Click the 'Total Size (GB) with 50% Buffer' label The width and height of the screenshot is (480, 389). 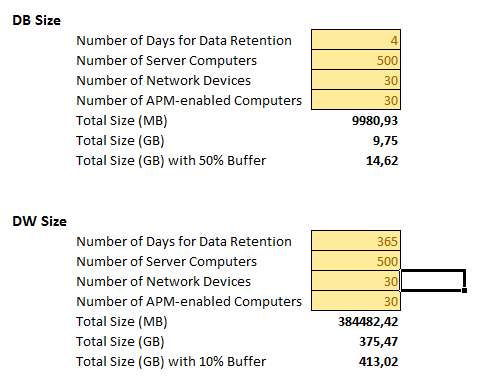tap(171, 161)
